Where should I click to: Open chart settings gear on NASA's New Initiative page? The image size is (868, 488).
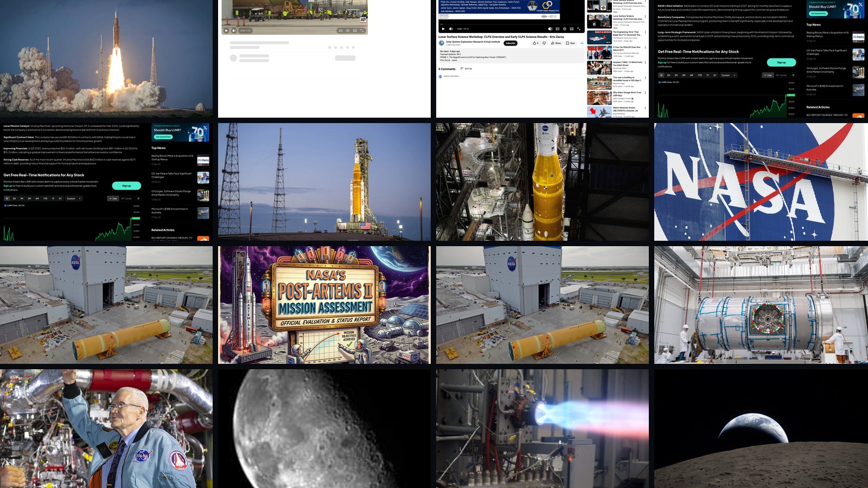(793, 75)
